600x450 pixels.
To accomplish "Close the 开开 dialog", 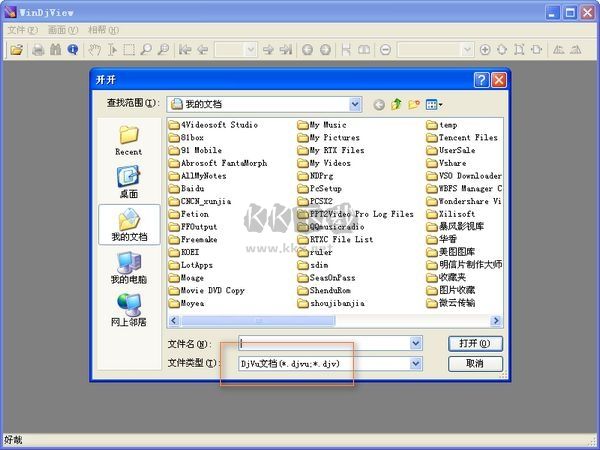I will 499,80.
